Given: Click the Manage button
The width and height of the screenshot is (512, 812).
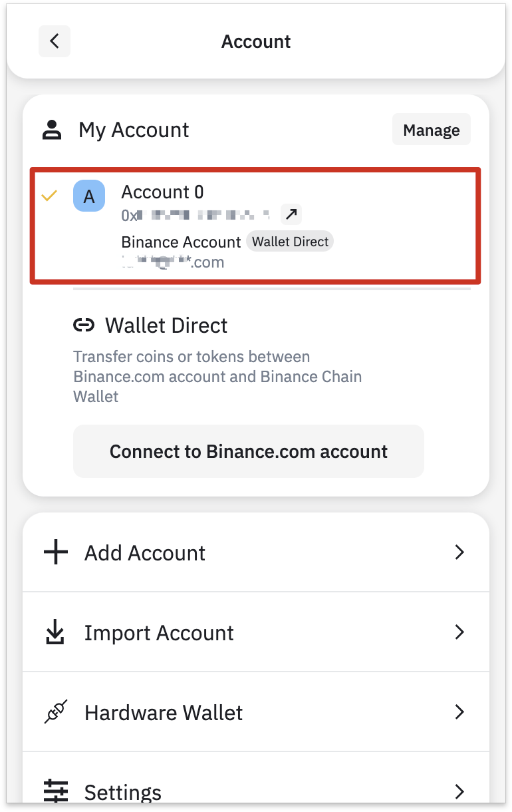Looking at the screenshot, I should click(432, 130).
